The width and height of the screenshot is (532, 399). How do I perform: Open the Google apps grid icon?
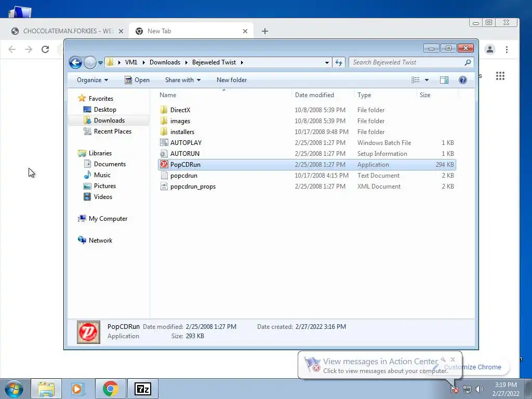[500, 76]
